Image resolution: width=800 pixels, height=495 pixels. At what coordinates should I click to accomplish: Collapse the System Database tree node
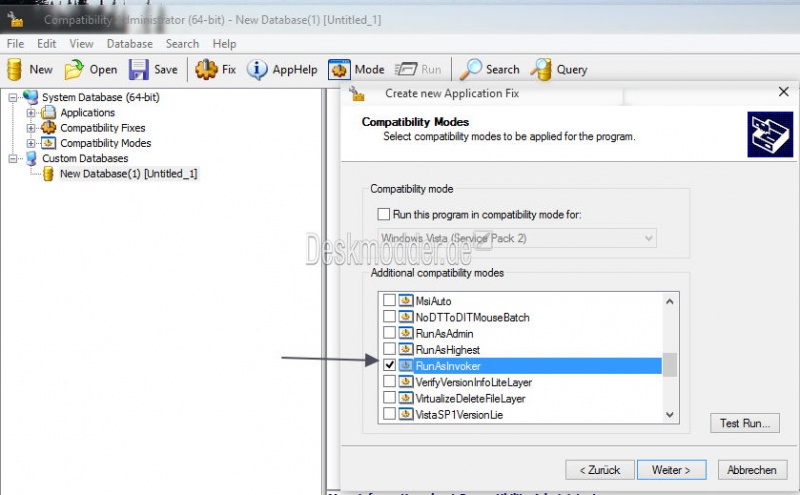[x=13, y=97]
